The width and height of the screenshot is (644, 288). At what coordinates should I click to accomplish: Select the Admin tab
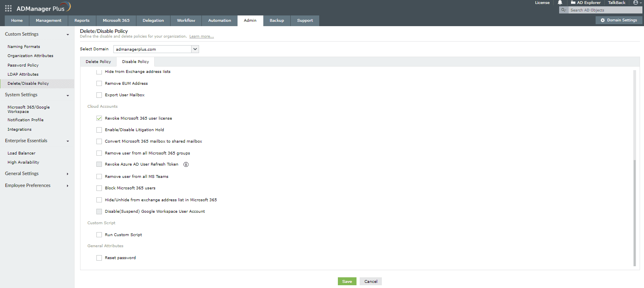250,21
